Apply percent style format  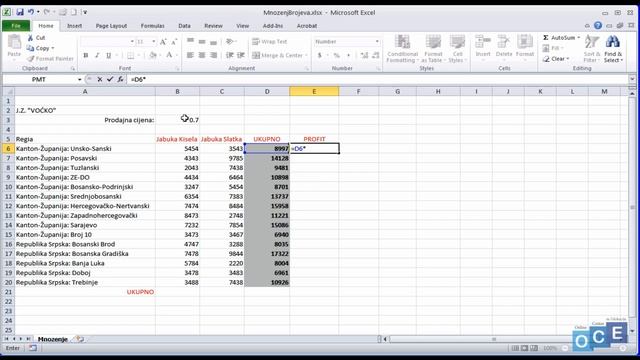[x=337, y=55]
